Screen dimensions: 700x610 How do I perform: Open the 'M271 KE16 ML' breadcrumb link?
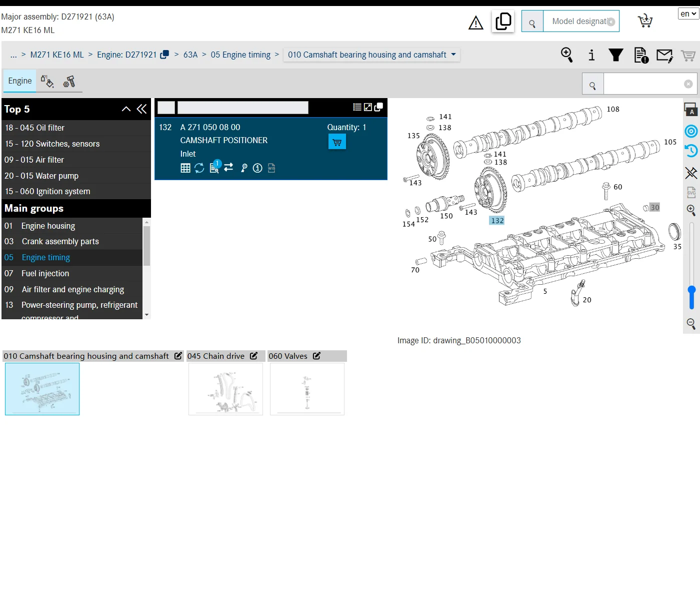point(57,55)
